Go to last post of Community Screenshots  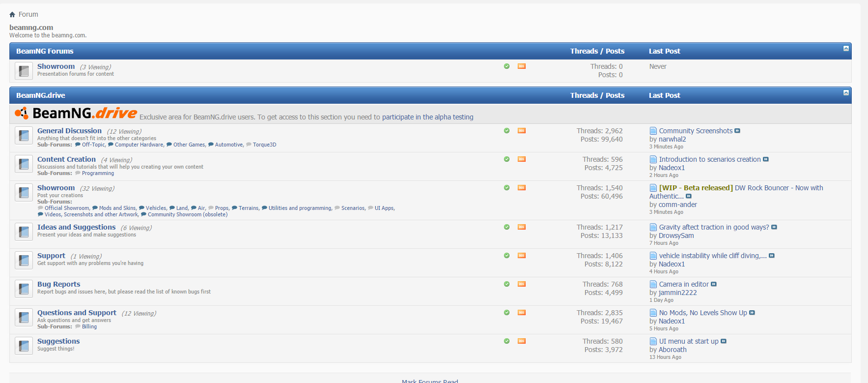(737, 131)
